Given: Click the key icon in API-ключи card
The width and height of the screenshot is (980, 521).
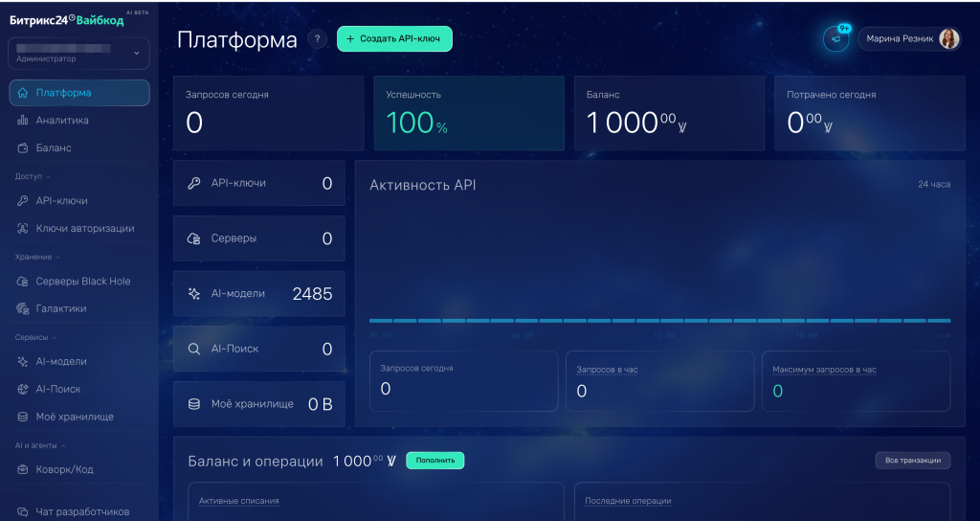Looking at the screenshot, I should pos(194,183).
